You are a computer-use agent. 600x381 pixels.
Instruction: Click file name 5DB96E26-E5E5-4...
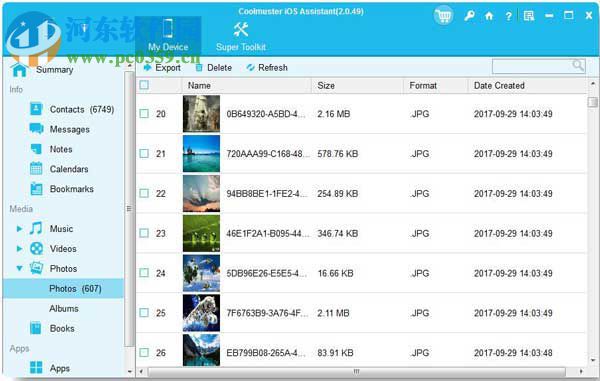point(267,273)
